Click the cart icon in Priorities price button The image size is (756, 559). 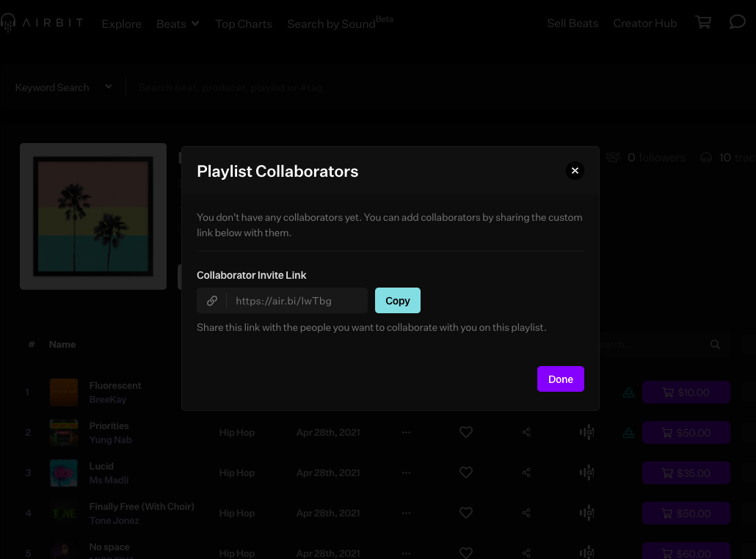[x=666, y=433]
